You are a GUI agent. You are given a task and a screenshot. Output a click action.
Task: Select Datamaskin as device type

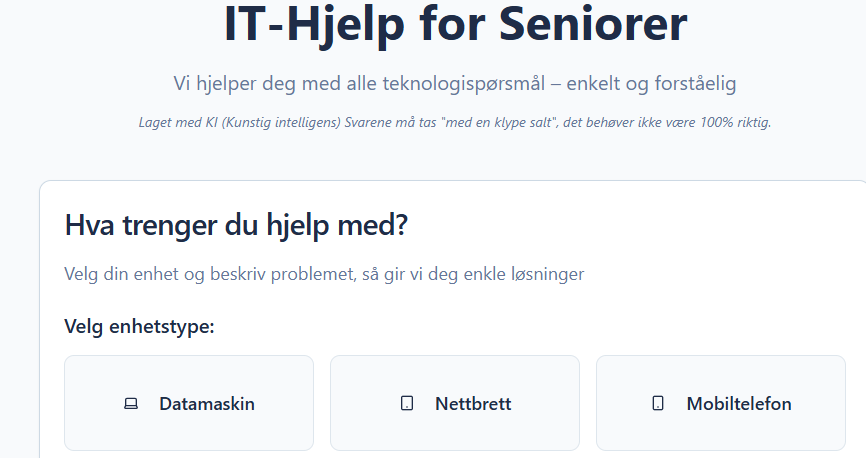coord(189,403)
